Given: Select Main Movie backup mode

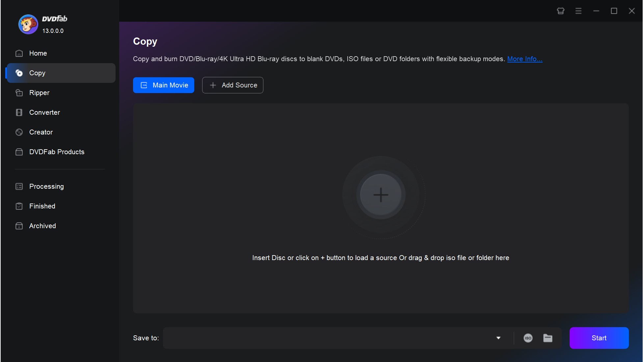Looking at the screenshot, I should (x=164, y=85).
